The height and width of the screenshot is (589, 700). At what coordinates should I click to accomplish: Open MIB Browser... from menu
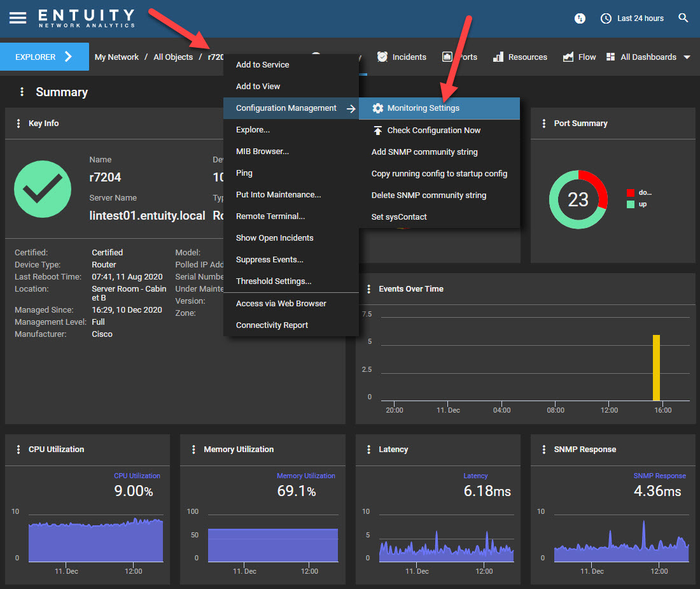pyautogui.click(x=291, y=152)
